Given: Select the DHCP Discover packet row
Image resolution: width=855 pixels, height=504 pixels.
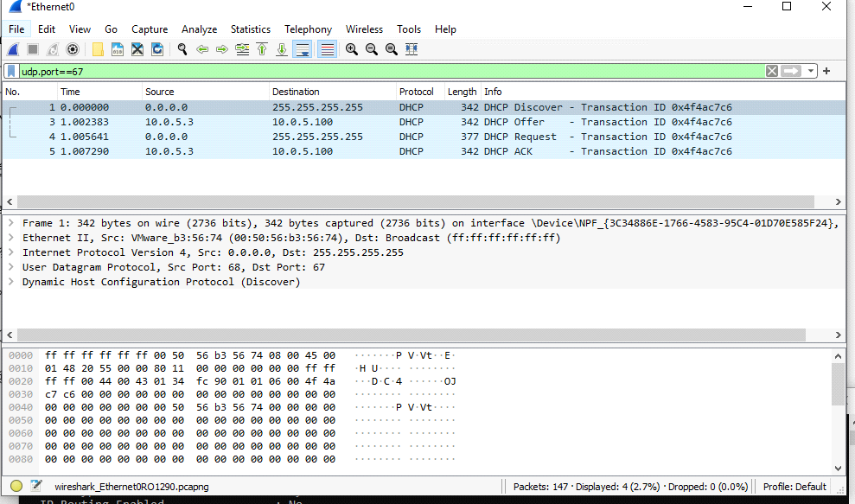Looking at the screenshot, I should [424, 107].
